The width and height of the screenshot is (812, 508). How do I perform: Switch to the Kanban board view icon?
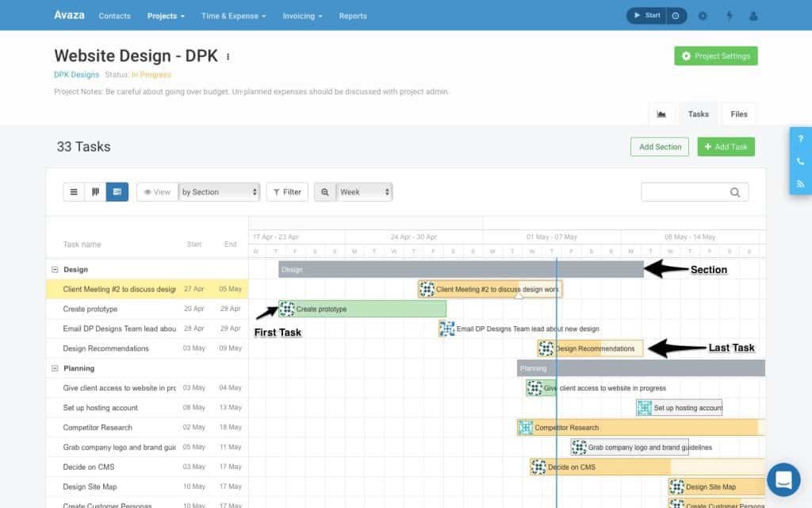point(95,191)
